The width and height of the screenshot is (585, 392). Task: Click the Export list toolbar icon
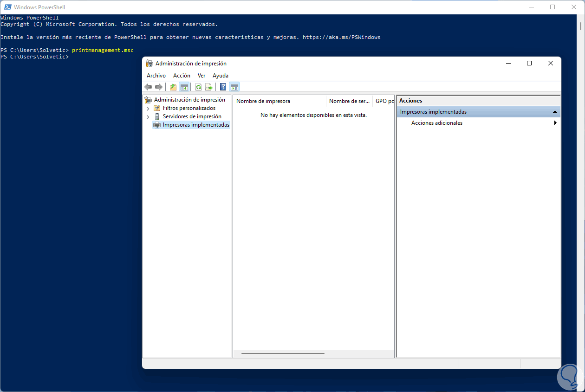tap(209, 87)
